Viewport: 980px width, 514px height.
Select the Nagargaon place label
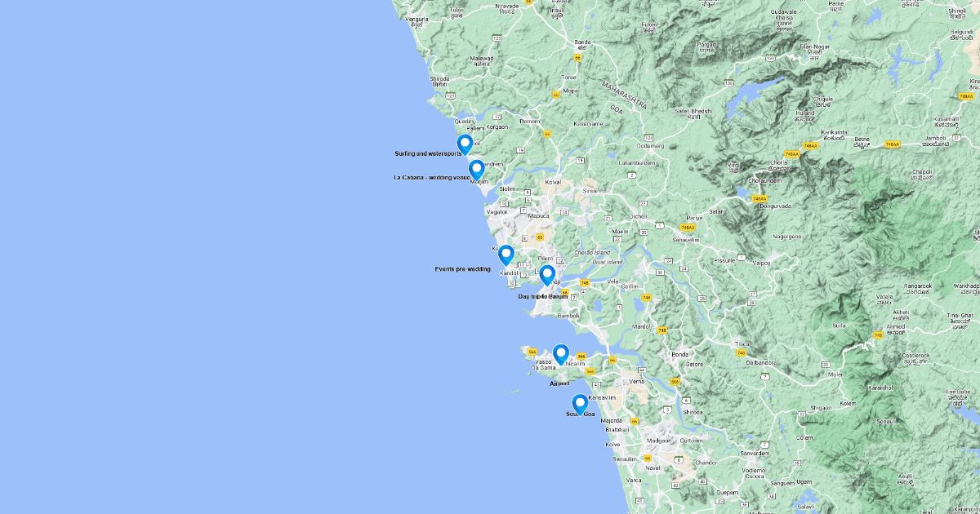click(x=788, y=237)
